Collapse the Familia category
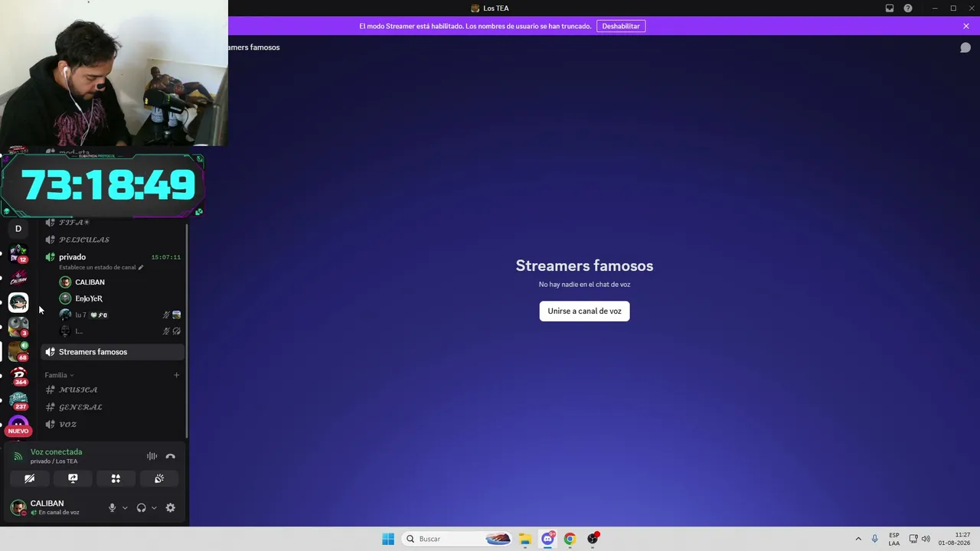 coord(59,375)
